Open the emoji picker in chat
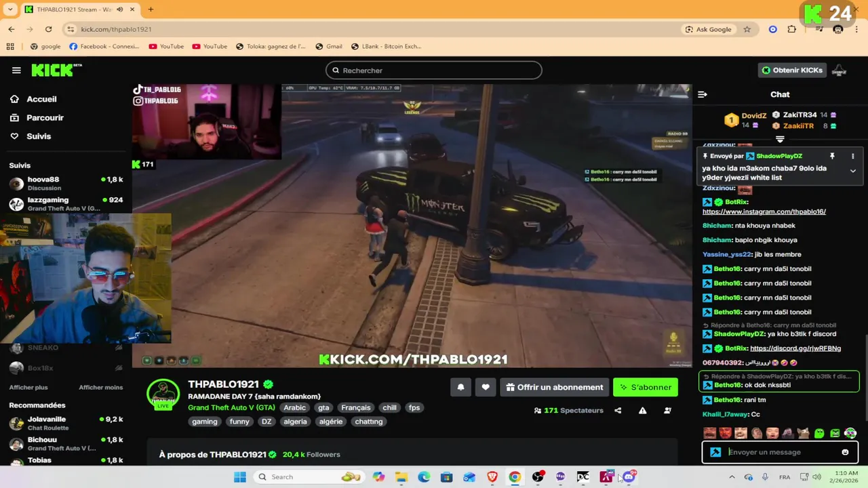The width and height of the screenshot is (868, 488). [x=845, y=452]
